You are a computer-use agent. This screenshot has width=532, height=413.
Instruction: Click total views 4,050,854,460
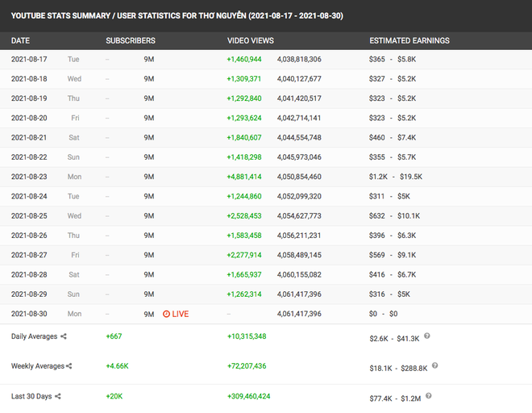click(299, 177)
